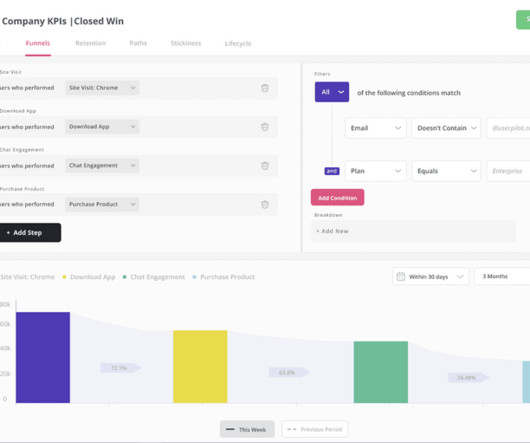Click the yellow Download App legend dot
The width and height of the screenshot is (530, 443).
pyautogui.click(x=64, y=277)
